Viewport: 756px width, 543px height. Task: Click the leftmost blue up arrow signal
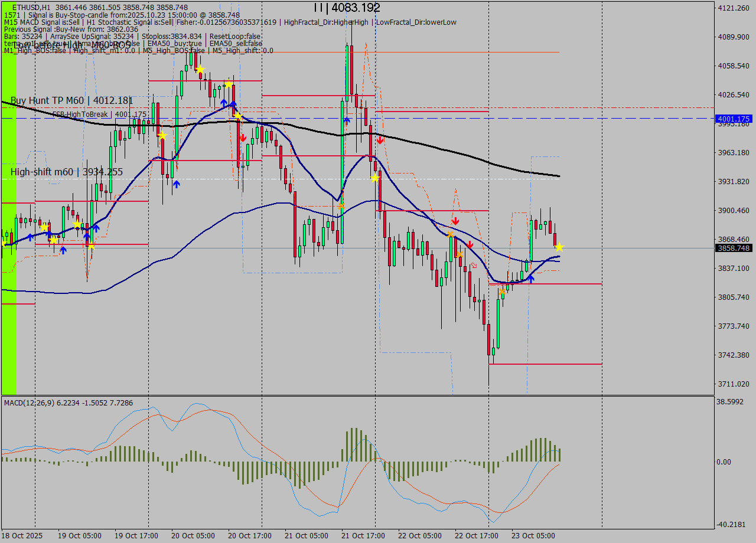click(x=30, y=237)
